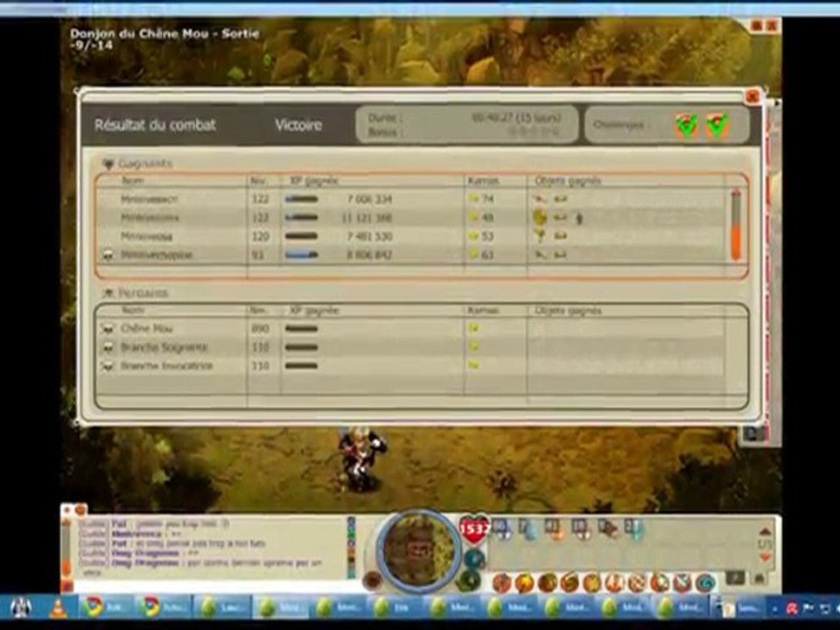
Task: Select the Branche Invocatrice row
Action: click(x=412, y=366)
